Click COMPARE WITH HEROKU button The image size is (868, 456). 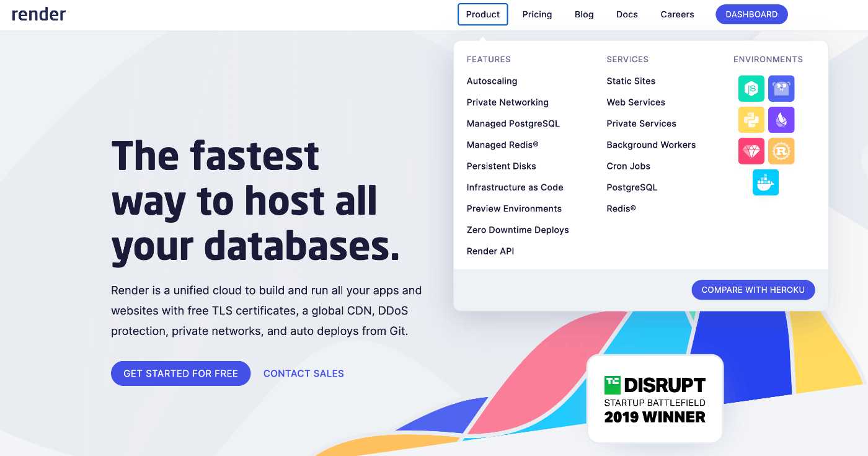tap(753, 290)
